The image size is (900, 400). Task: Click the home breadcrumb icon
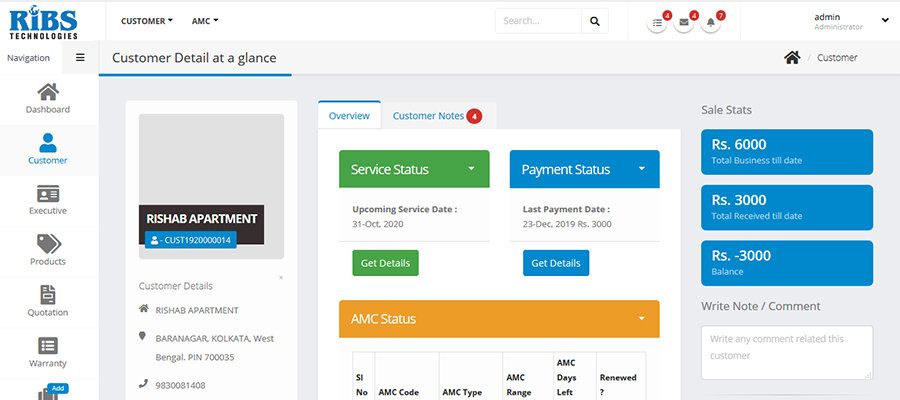coord(792,58)
